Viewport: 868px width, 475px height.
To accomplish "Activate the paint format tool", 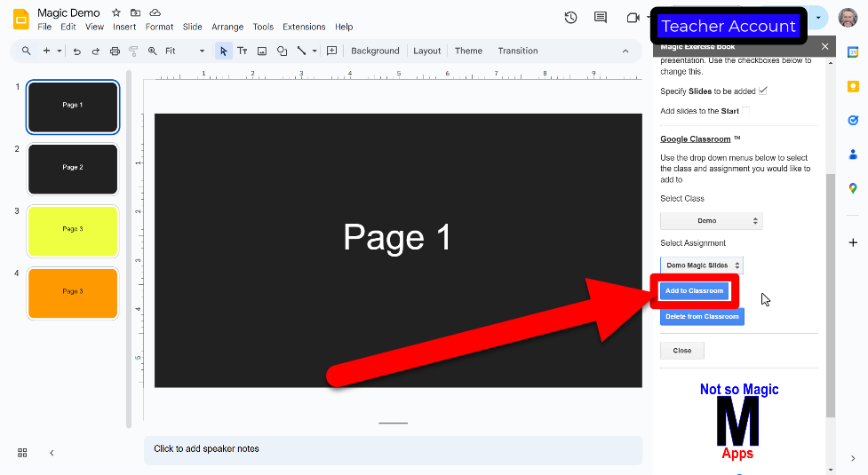I will click(x=133, y=51).
